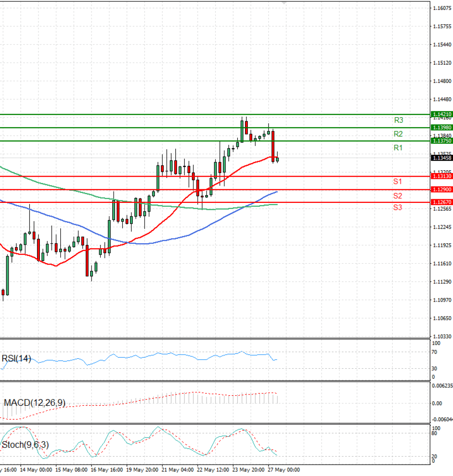Select the 1.13980 green price tag
This screenshot has height=476, width=453.
coord(442,128)
